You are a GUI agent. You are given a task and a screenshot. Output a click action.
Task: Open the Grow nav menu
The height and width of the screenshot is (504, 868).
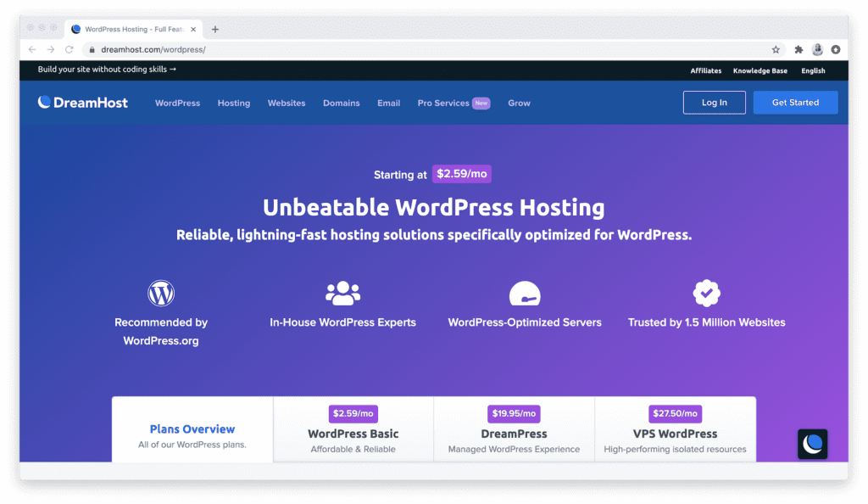[520, 103]
